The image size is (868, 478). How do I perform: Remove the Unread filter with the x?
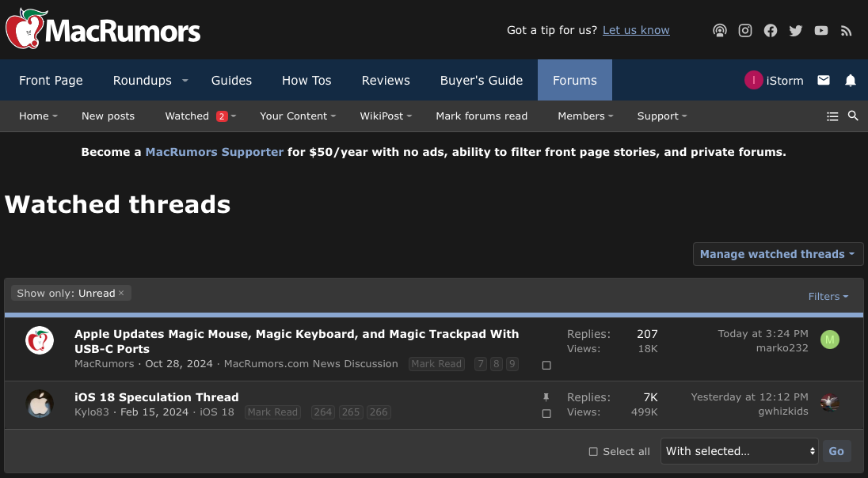click(x=121, y=293)
